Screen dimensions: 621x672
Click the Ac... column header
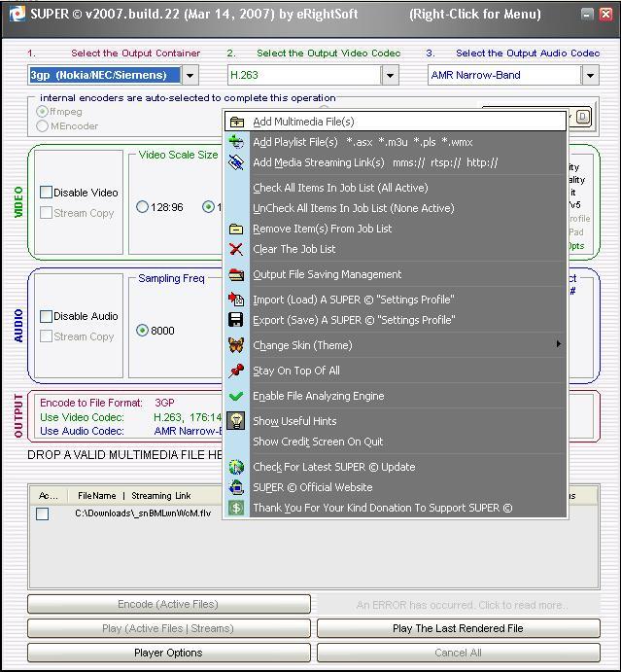[x=48, y=496]
